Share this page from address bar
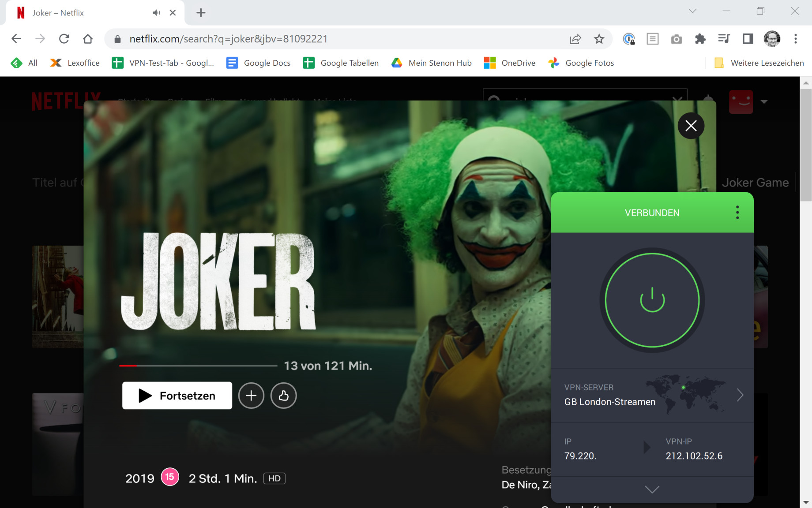The image size is (812, 508). tap(575, 39)
